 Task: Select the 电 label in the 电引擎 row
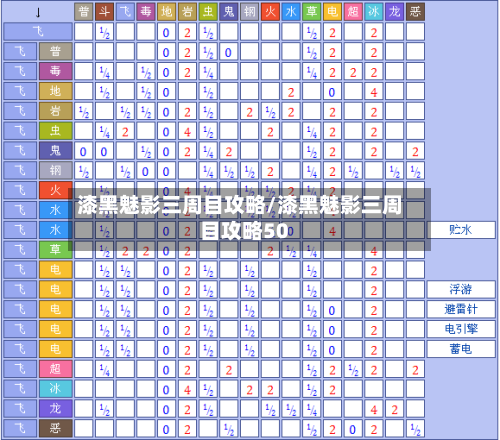[x=55, y=329]
